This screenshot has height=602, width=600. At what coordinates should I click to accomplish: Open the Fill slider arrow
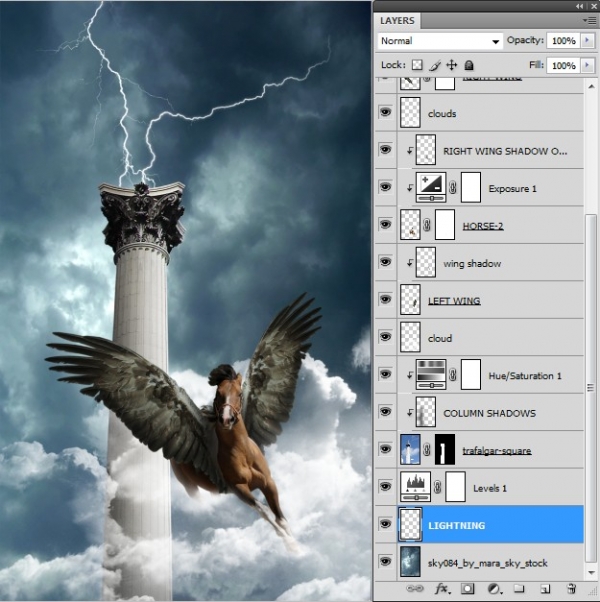[587, 65]
